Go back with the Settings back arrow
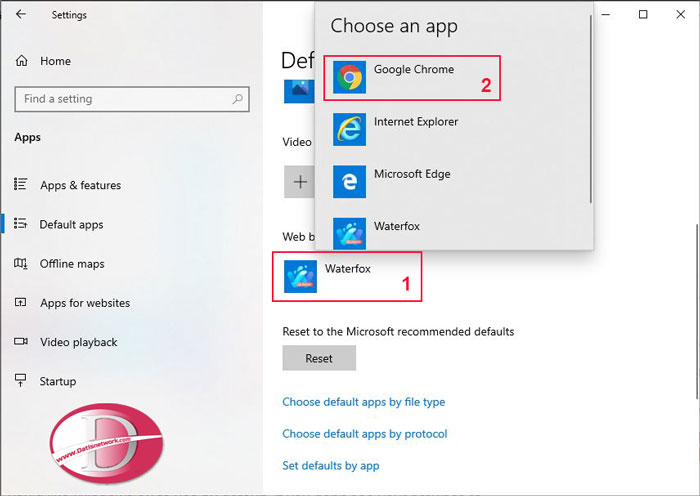Viewport: 700px width, 496px height. 21,14
